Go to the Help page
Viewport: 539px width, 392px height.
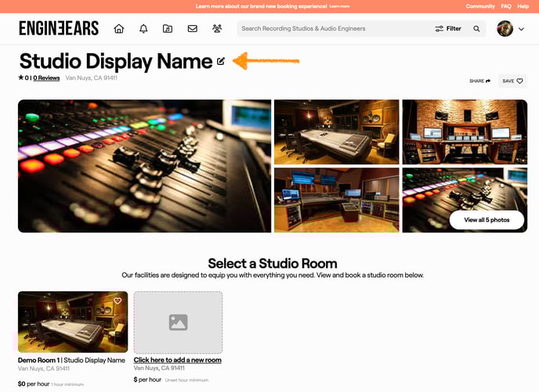pos(523,6)
